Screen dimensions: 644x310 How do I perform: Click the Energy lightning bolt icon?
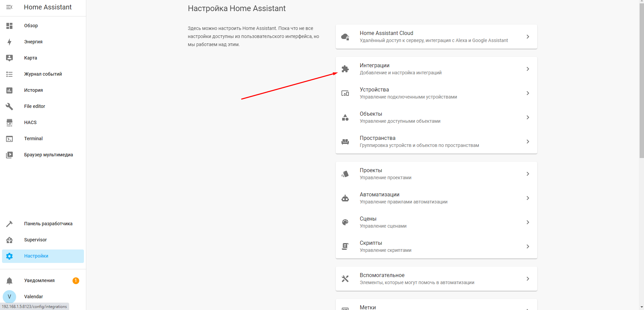[9, 42]
